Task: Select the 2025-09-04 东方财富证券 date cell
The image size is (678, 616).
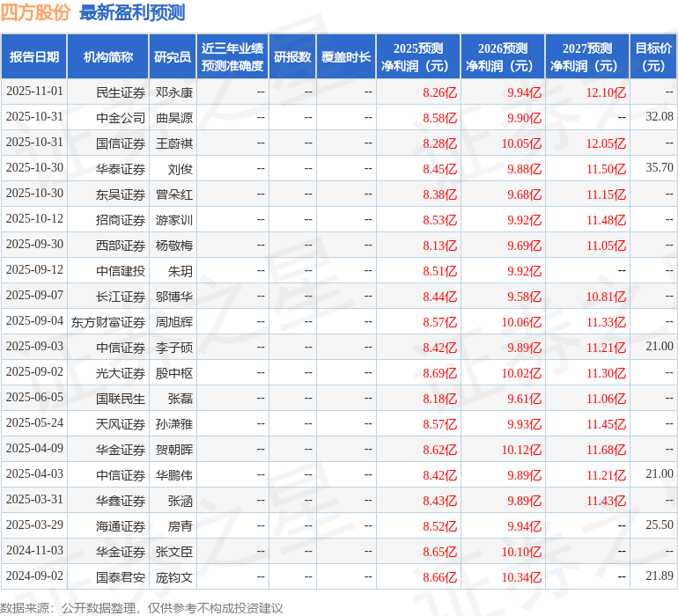Action: click(x=34, y=321)
